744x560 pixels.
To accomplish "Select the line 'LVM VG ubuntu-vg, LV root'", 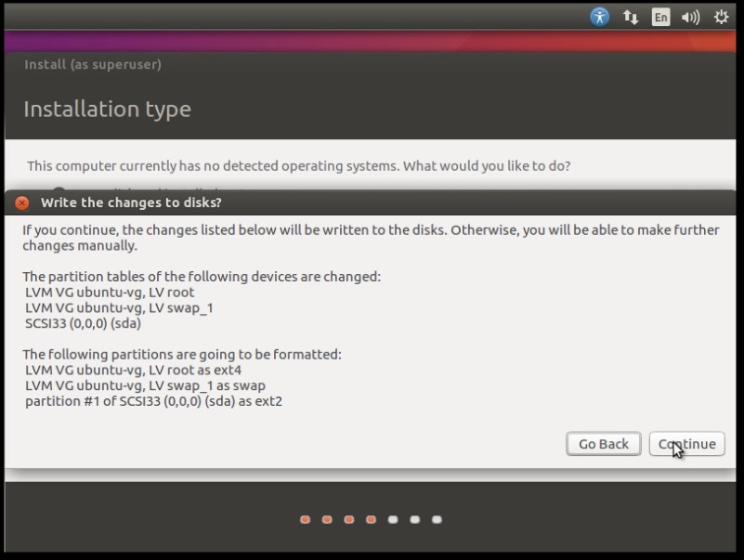I will coord(110,293).
